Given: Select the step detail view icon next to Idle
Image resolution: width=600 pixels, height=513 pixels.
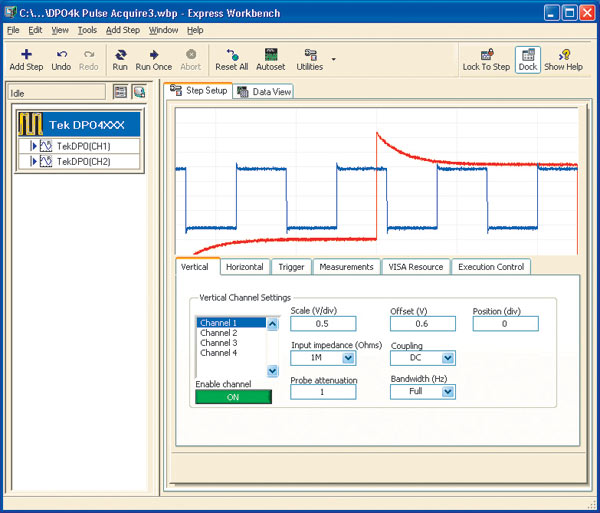Looking at the screenshot, I should point(139,92).
